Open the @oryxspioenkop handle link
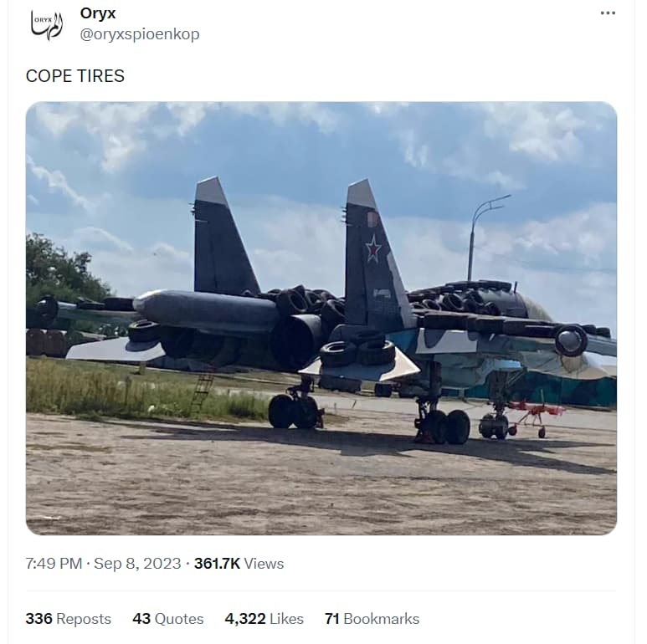 [x=140, y=33]
